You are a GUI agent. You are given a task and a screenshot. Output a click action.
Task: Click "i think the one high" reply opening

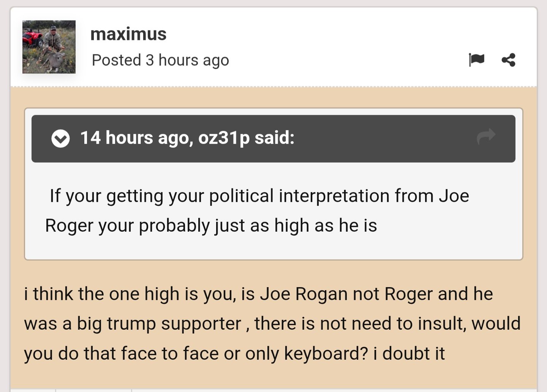[102, 294]
